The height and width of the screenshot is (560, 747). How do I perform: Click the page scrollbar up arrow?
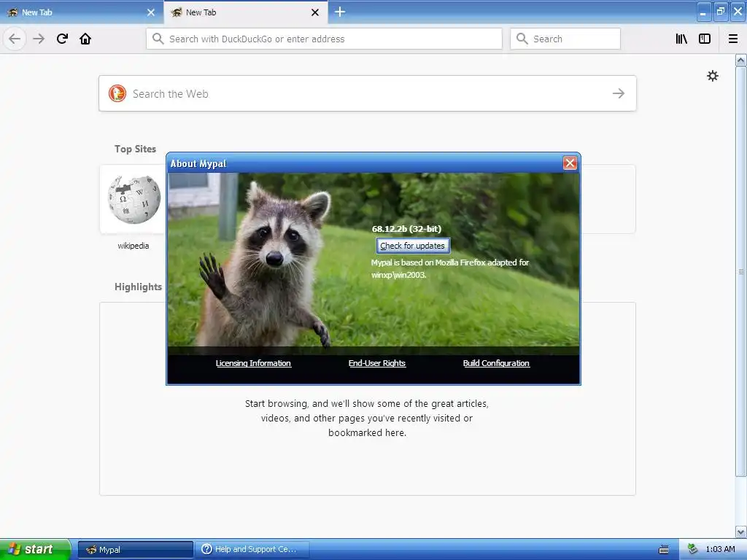741,61
